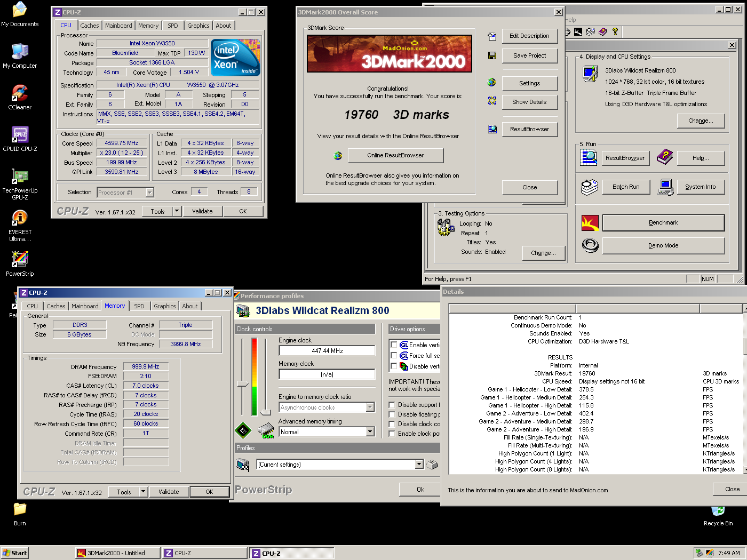This screenshot has height=560, width=747.
Task: Open the (Current settings) profiles dropdown
Action: (x=419, y=465)
